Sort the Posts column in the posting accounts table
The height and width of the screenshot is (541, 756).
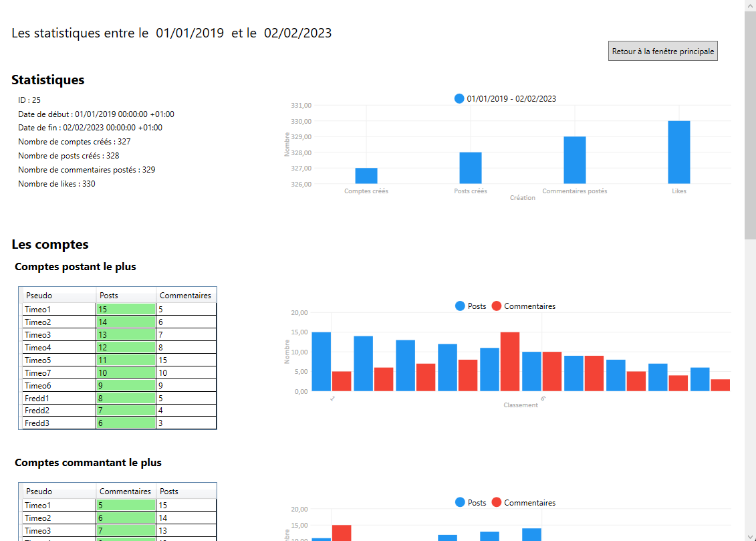(110, 295)
